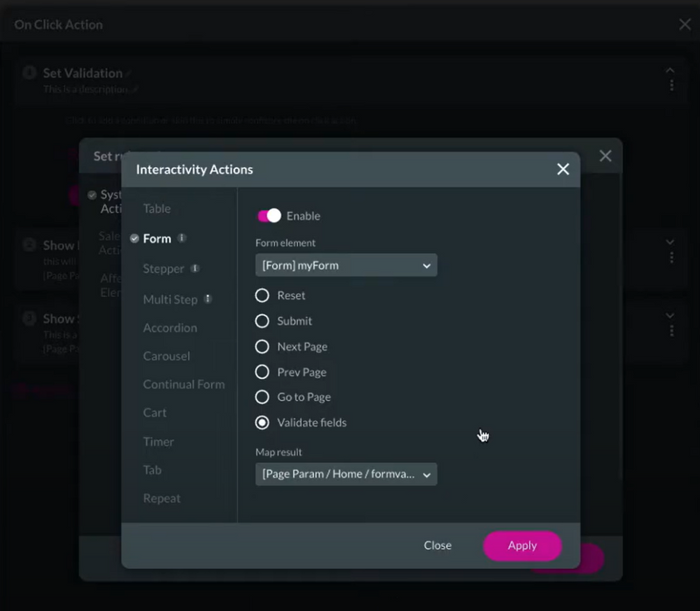The image size is (700, 611).
Task: Click the Close button in footer
Action: [437, 545]
